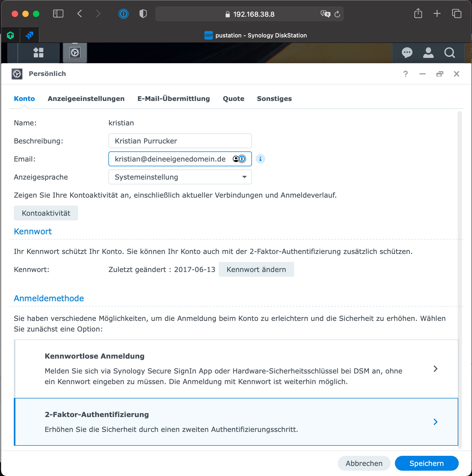Expand the Kennwortlose Anmeldung option
The image size is (472, 476).
(x=435, y=369)
